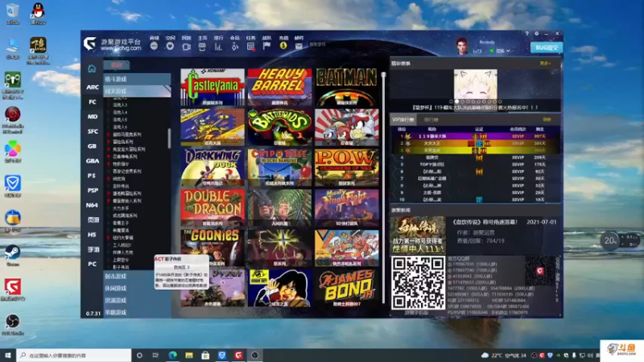Image resolution: width=644 pixels, height=362 pixels.
Task: Select the FC platform tab
Action: [93, 102]
